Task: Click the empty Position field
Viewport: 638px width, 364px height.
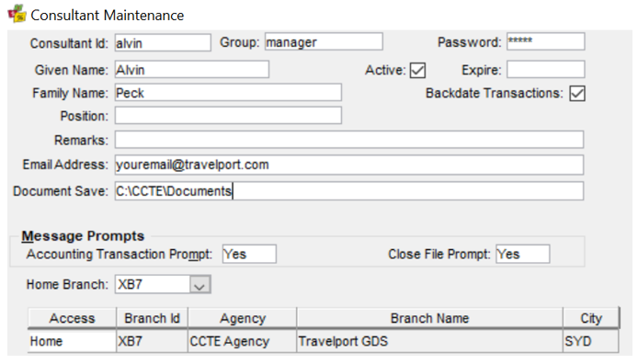Action: point(228,116)
